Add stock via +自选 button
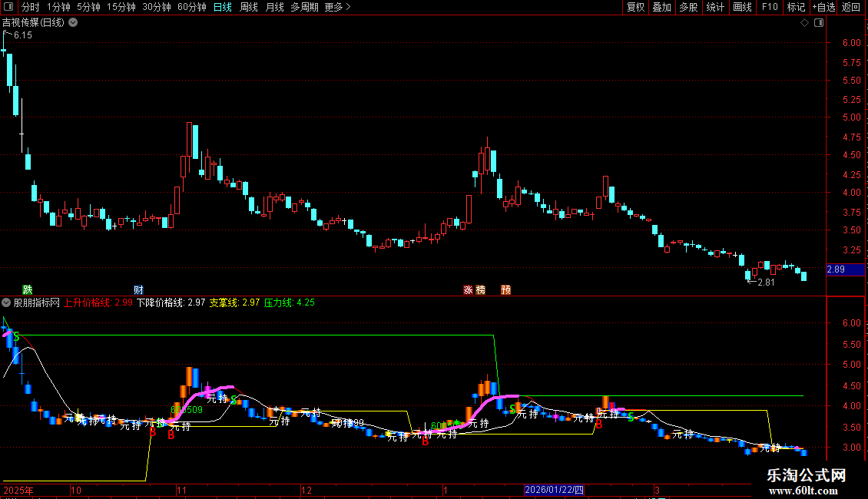The height and width of the screenshot is (499, 868). click(x=823, y=7)
